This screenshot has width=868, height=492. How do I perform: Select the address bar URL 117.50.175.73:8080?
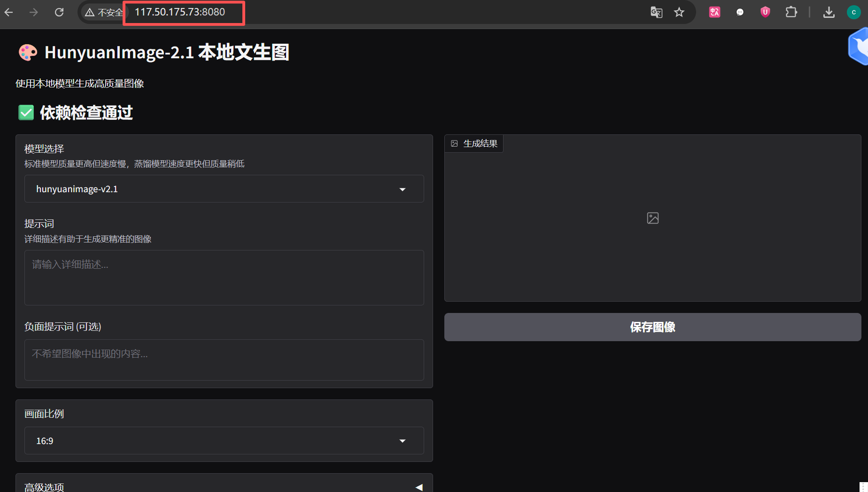point(180,12)
